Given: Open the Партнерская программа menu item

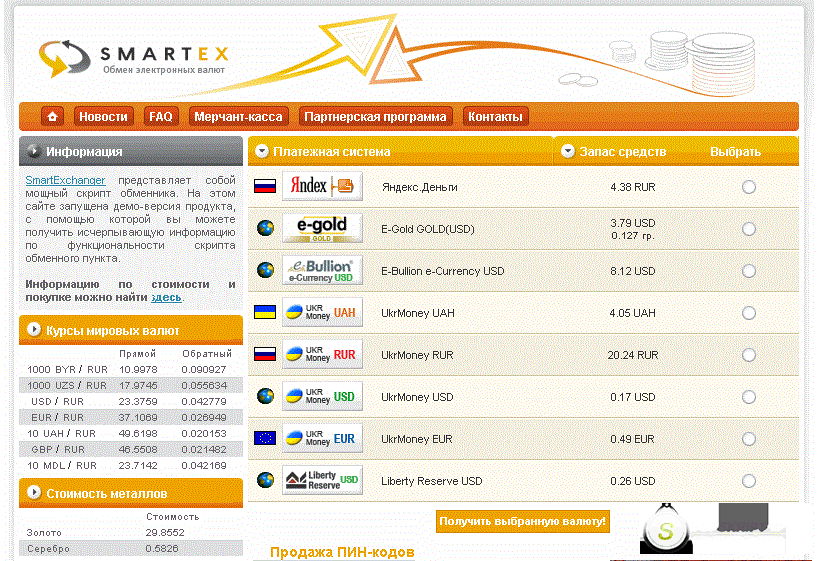Looking at the screenshot, I should point(375,116).
